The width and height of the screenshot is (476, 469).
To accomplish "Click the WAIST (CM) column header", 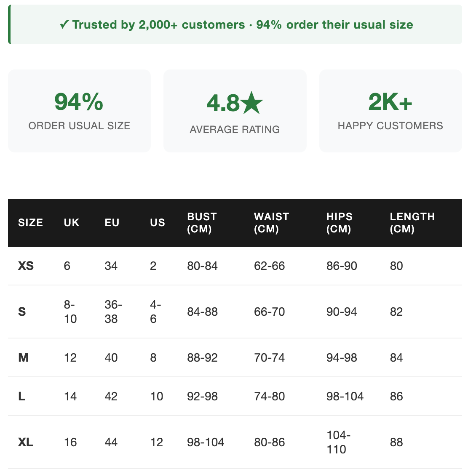I will point(271,223).
